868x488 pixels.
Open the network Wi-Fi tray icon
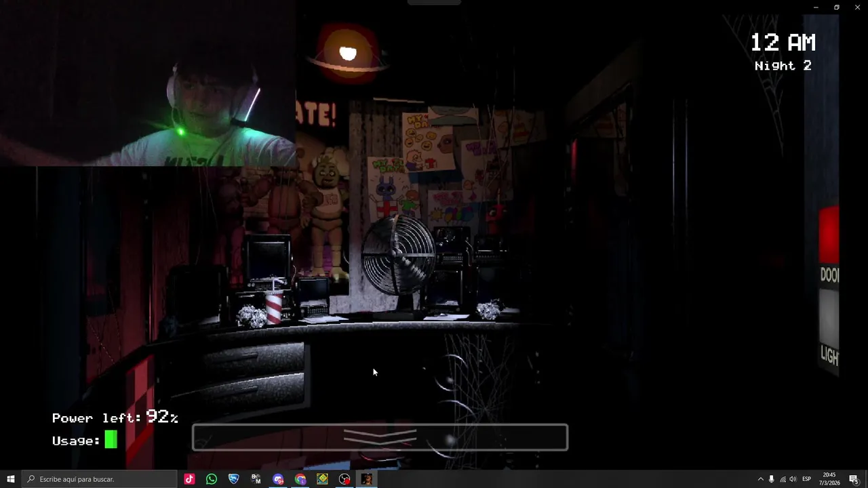coord(783,479)
